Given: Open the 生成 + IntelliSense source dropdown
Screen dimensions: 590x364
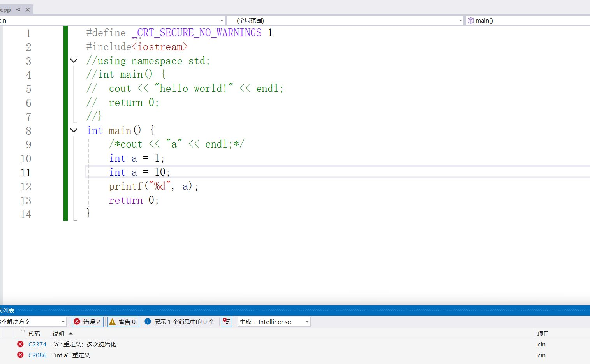Looking at the screenshot, I should [274, 322].
